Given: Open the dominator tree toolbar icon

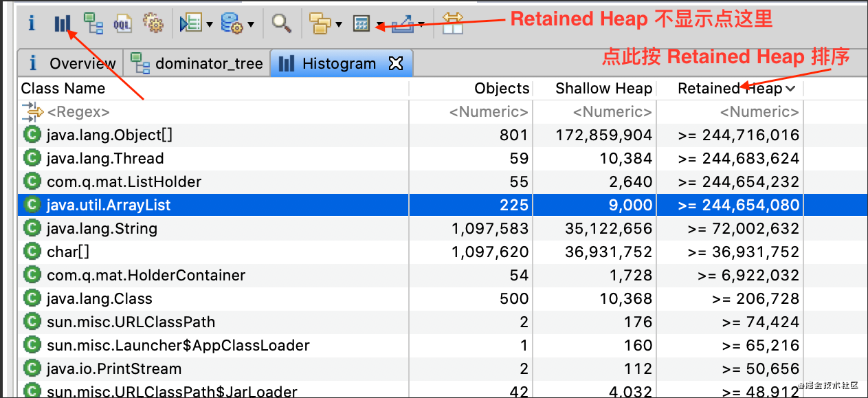Looking at the screenshot, I should (93, 23).
